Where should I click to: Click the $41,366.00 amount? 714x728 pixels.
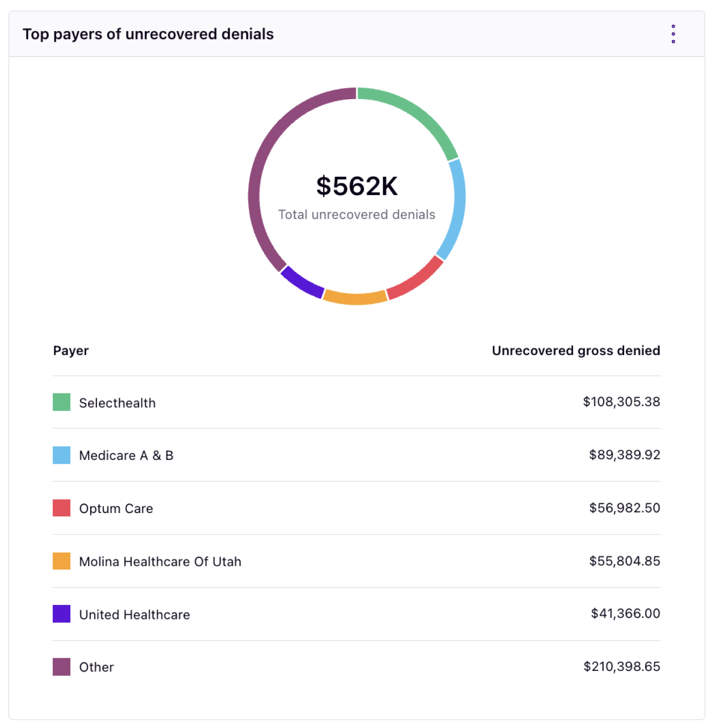pyautogui.click(x=626, y=613)
